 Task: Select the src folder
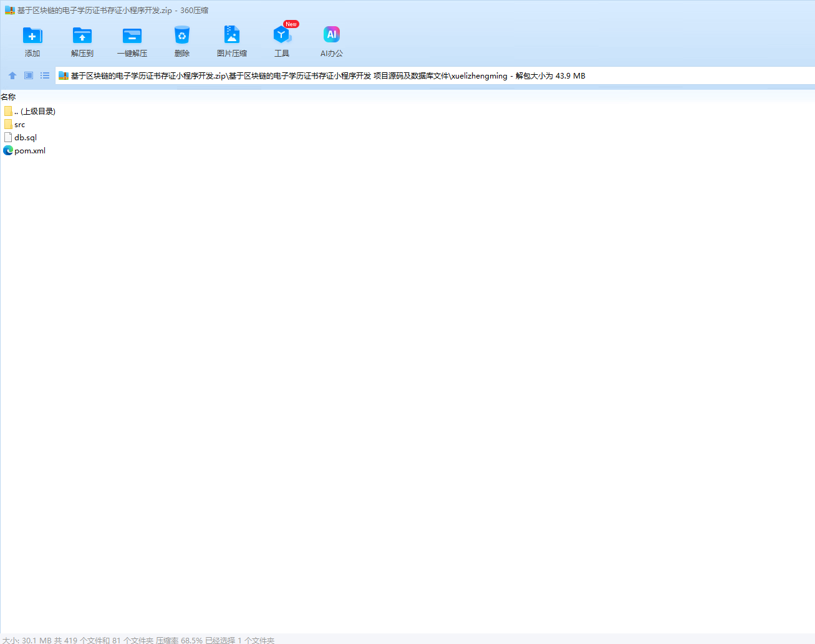point(14,125)
